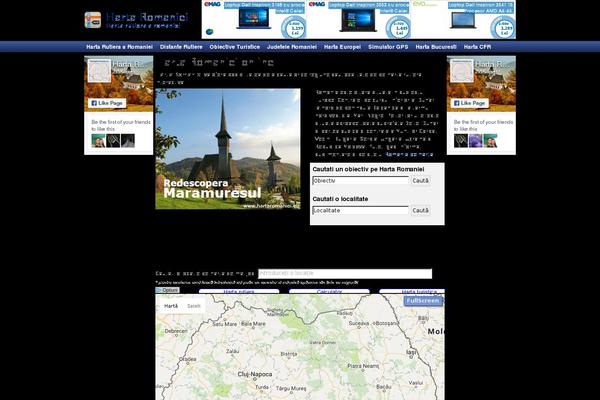Click Bacău on the map
This screenshot has height=400, width=600.
coord(384,387)
